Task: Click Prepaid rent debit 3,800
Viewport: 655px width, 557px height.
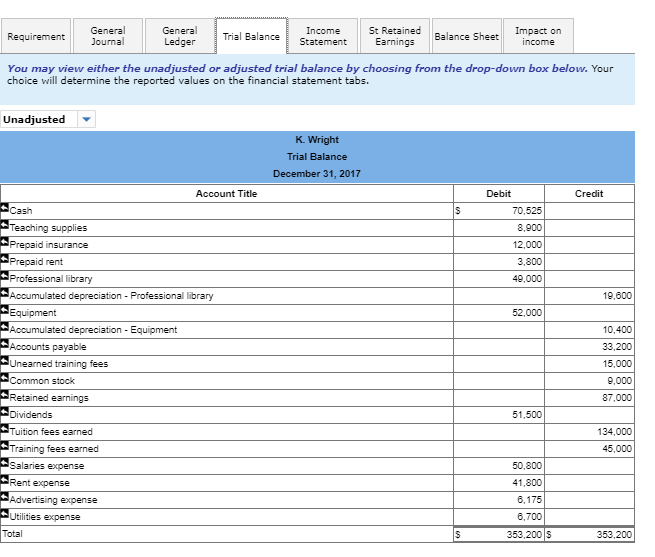Action: click(x=529, y=262)
